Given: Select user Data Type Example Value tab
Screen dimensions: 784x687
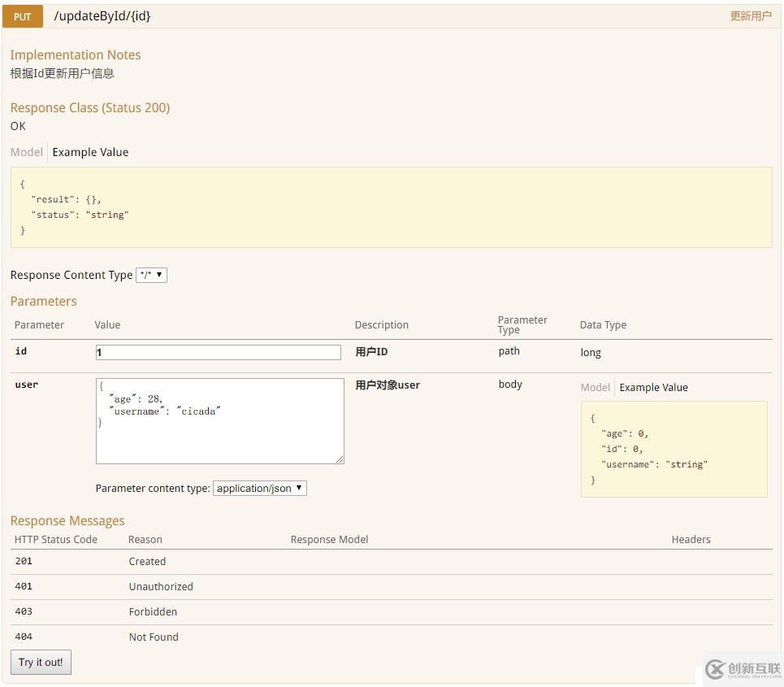Looking at the screenshot, I should click(x=653, y=387).
